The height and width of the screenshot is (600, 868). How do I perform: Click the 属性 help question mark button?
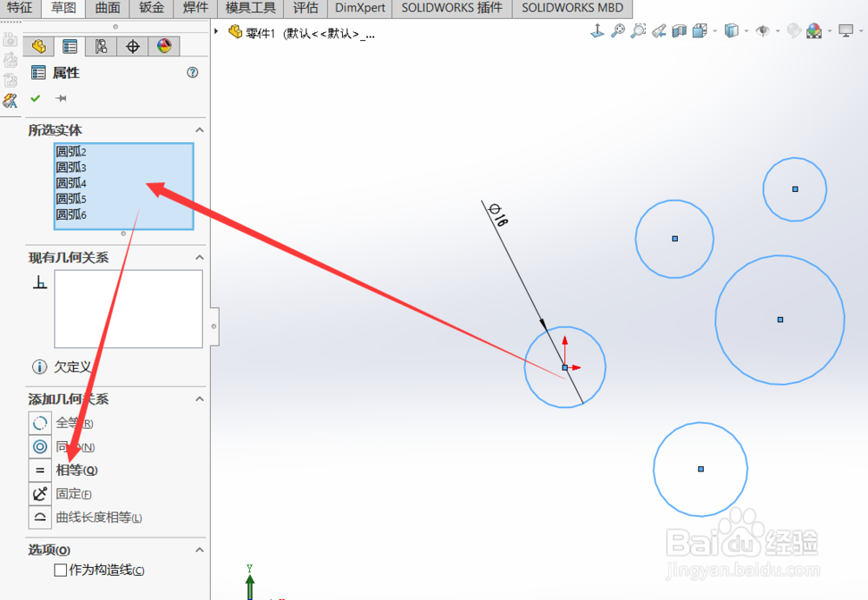point(192,72)
